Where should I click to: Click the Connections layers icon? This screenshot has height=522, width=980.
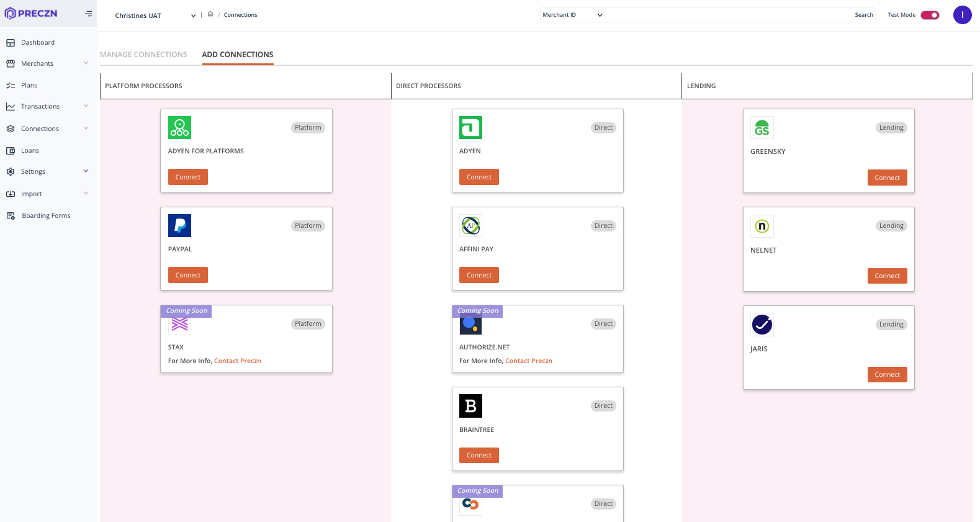pyautogui.click(x=11, y=129)
